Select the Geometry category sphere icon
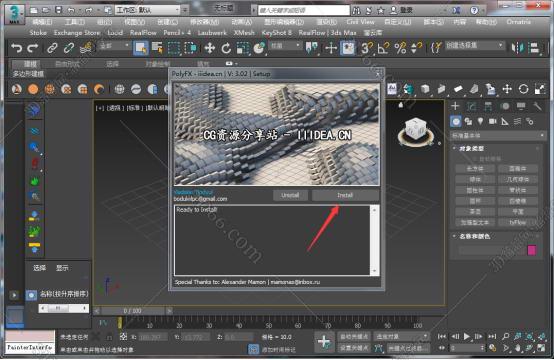This screenshot has width=554, height=360. click(x=456, y=122)
